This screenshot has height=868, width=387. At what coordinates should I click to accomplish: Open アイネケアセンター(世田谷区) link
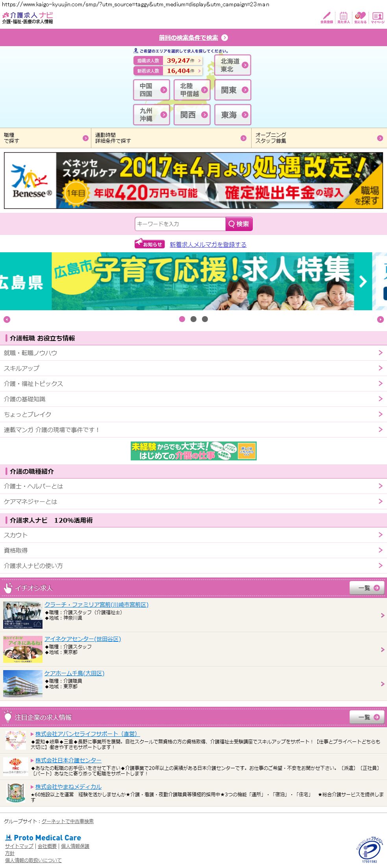83,639
